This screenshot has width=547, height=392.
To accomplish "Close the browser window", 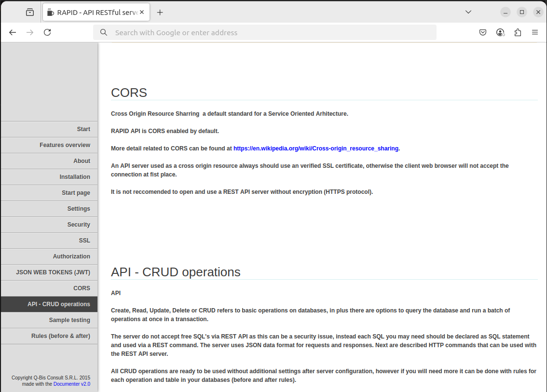I will (538, 12).
